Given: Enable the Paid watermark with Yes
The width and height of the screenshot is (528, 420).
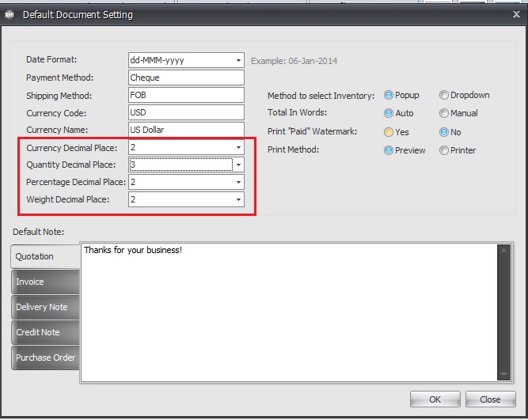Looking at the screenshot, I should [x=389, y=132].
